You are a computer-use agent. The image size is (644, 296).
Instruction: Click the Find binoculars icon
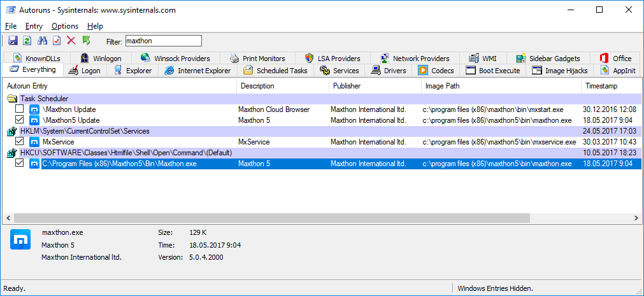43,41
